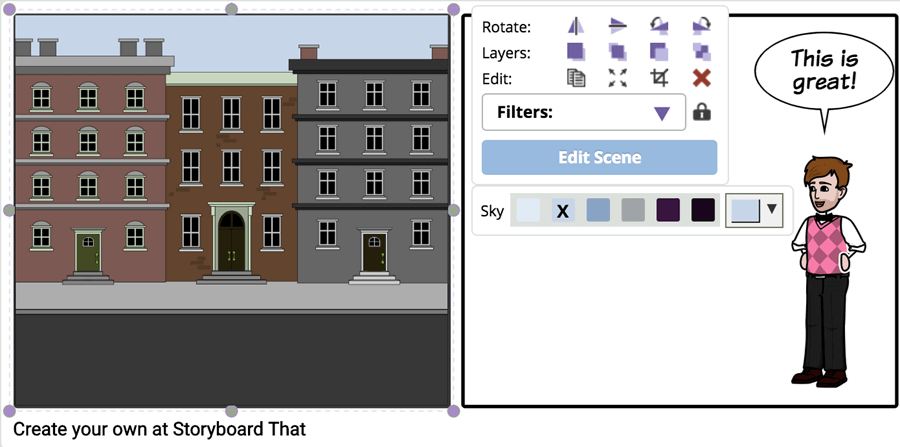Choose the gray Sky swatch

[633, 210]
